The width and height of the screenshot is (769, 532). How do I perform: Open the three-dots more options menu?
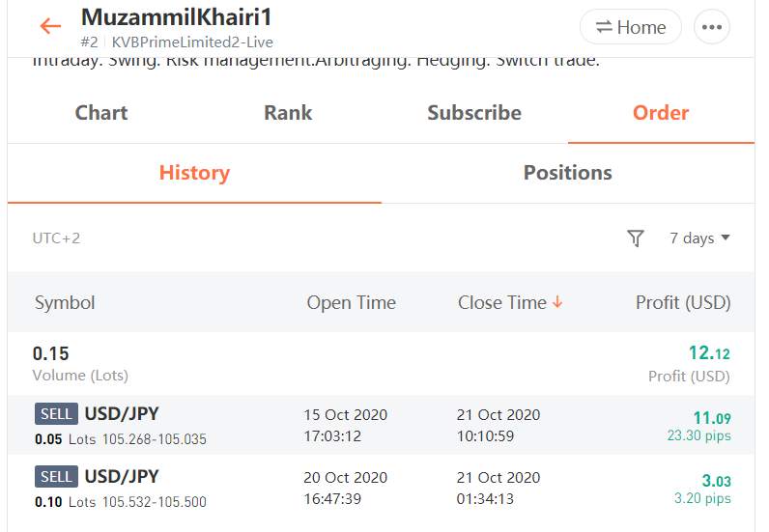coord(712,27)
